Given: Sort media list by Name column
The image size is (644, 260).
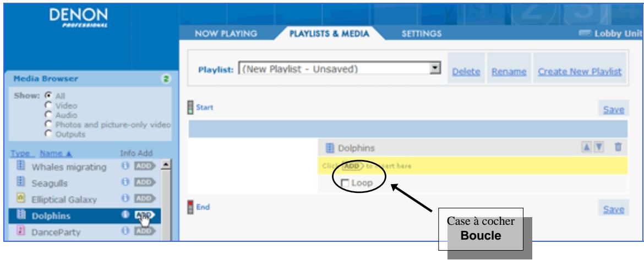Looking at the screenshot, I should pos(56,153).
